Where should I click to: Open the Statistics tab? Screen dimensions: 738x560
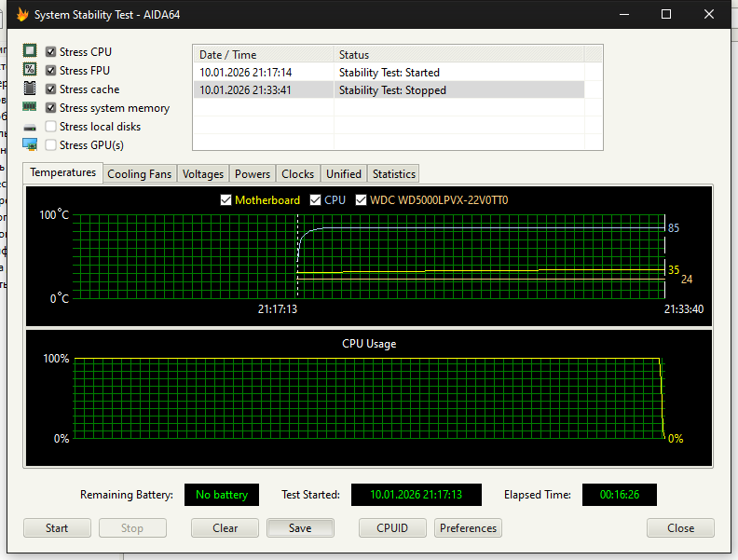click(x=393, y=174)
